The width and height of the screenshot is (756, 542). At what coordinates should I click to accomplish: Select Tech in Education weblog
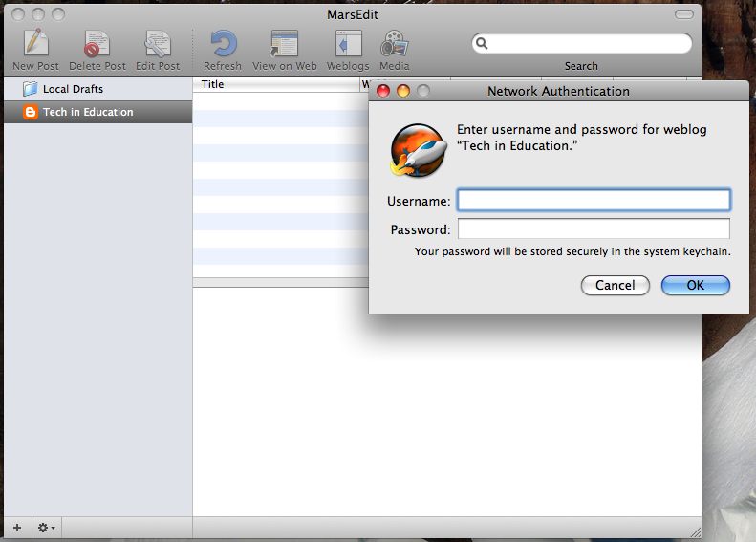[x=98, y=112]
